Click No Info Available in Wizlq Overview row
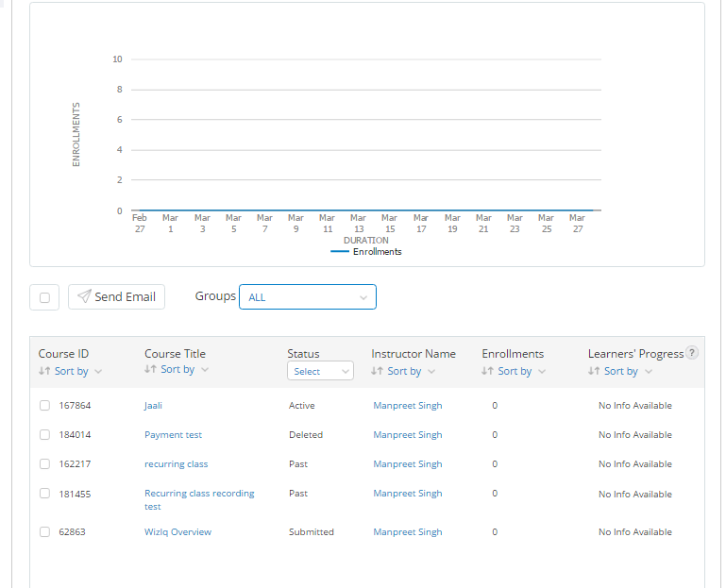Screen dimensions: 726x588 [x=635, y=532]
